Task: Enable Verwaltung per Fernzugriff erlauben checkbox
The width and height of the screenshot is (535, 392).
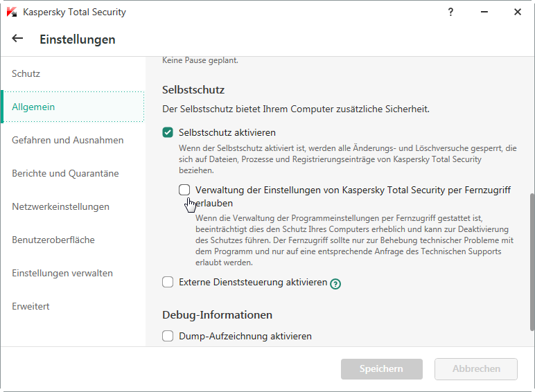Action: click(x=184, y=190)
